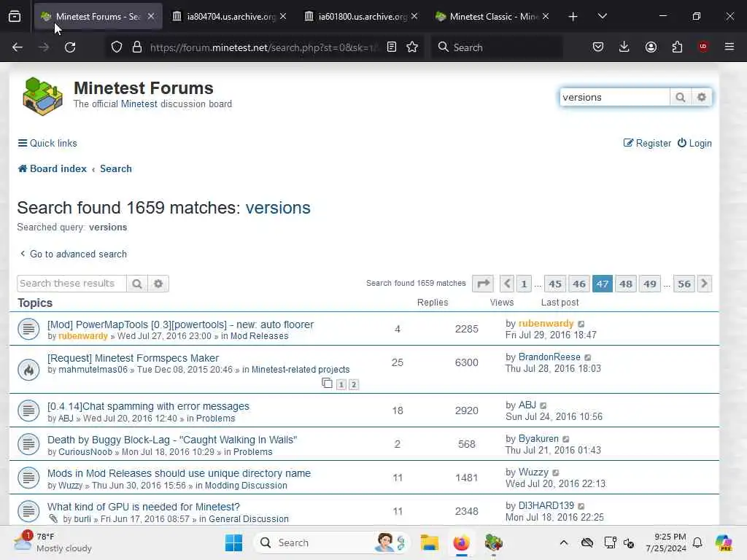Click the Firefox View icon in tab bar
The image size is (747, 560).
click(15, 17)
